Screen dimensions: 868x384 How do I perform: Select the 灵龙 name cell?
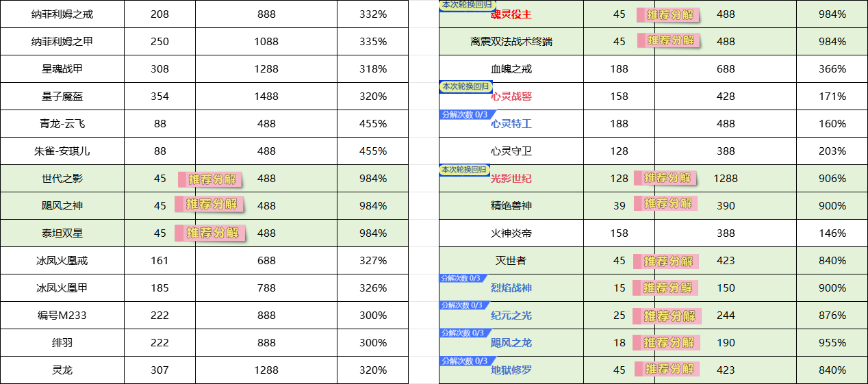point(62,370)
